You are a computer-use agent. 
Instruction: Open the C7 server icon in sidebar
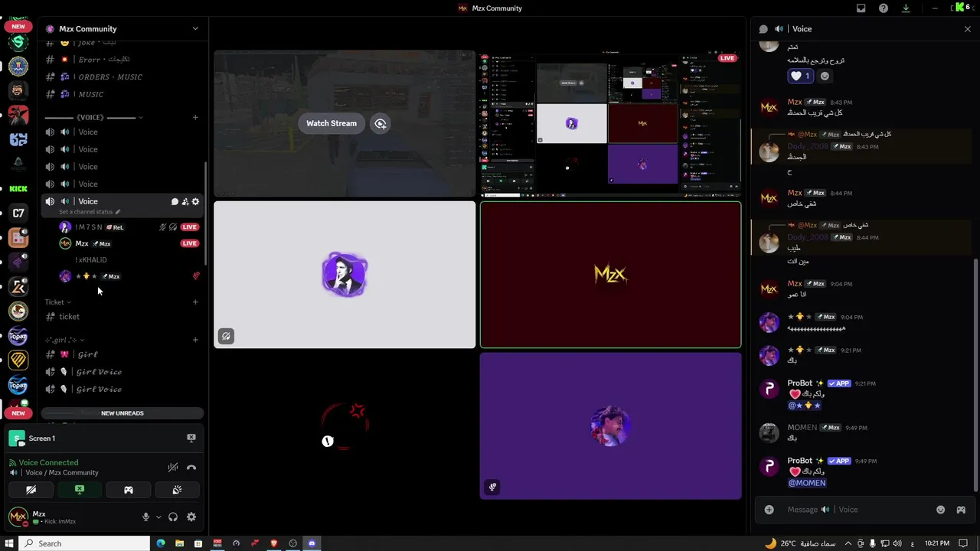click(18, 213)
